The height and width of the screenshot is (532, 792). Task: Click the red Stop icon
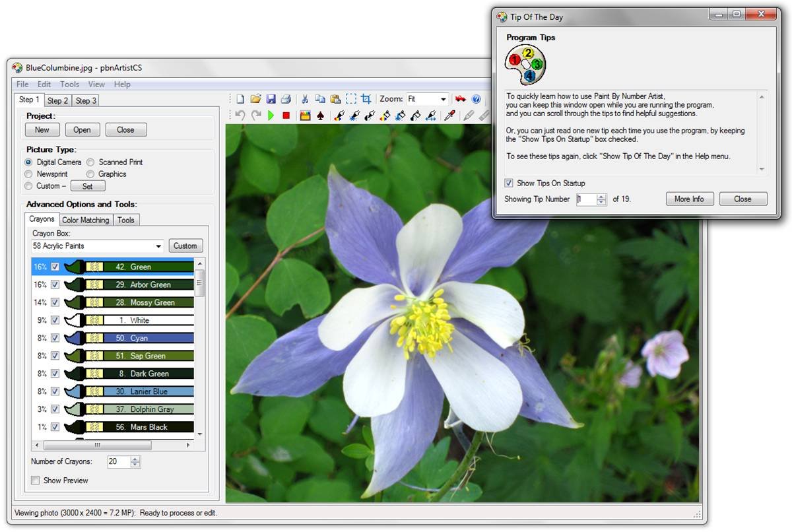pyautogui.click(x=286, y=116)
